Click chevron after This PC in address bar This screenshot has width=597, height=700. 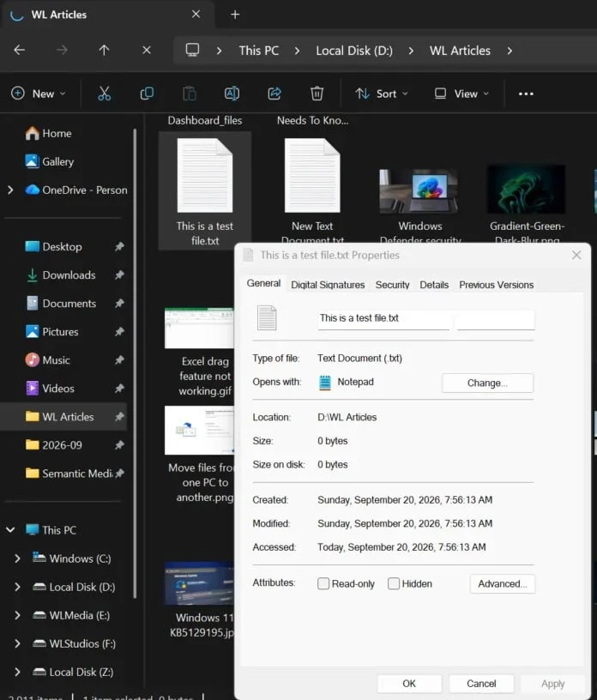pyautogui.click(x=297, y=51)
